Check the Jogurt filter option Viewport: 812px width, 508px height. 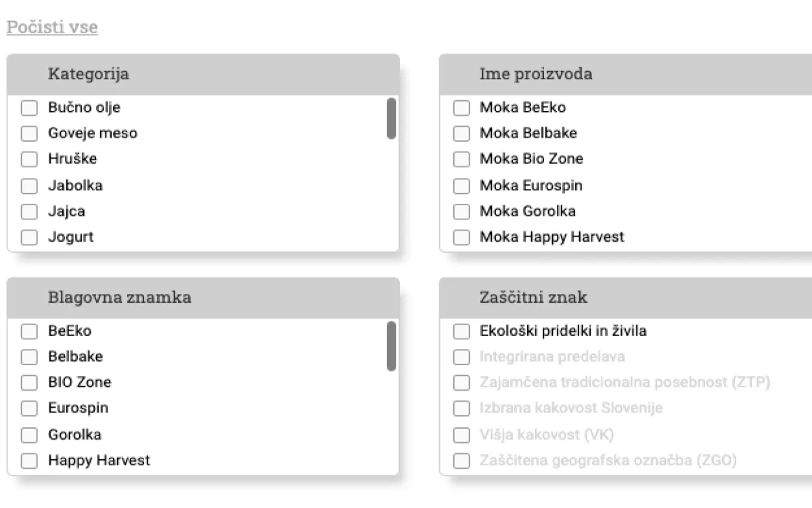point(29,237)
